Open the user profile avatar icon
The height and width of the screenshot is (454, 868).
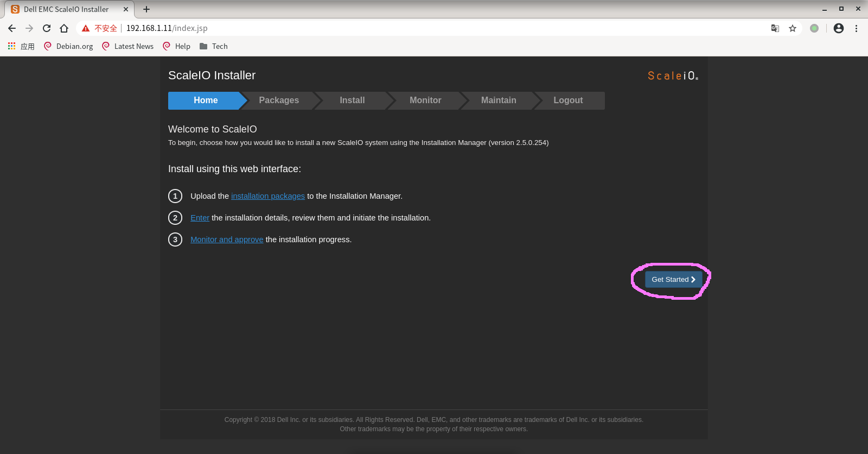coord(839,28)
